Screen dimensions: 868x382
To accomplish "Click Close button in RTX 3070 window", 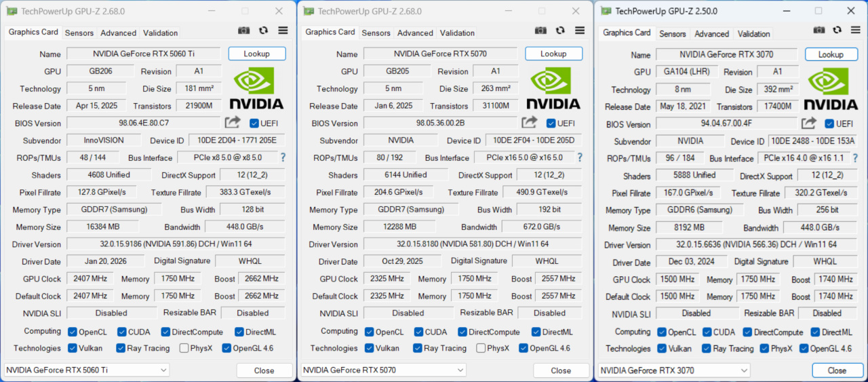I will pos(837,370).
